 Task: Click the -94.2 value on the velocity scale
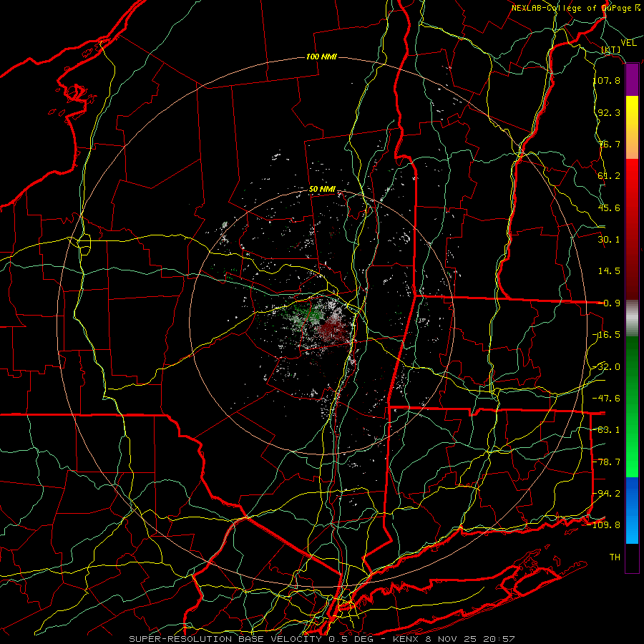click(x=607, y=494)
